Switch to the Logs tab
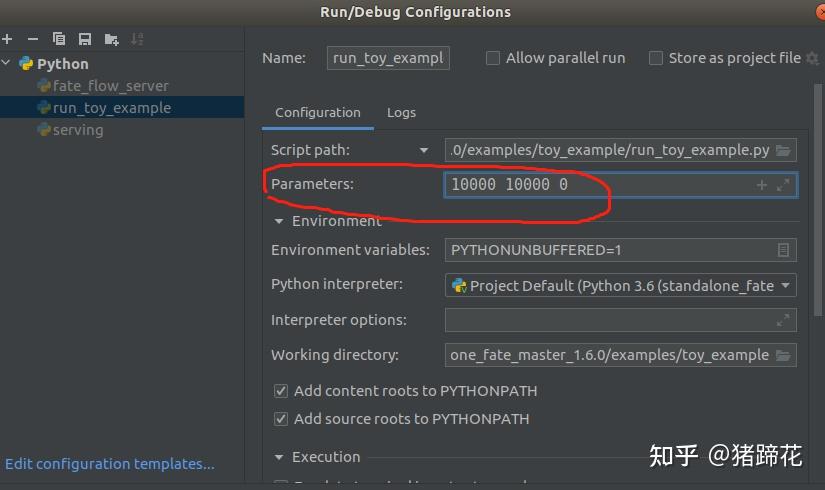 click(401, 113)
